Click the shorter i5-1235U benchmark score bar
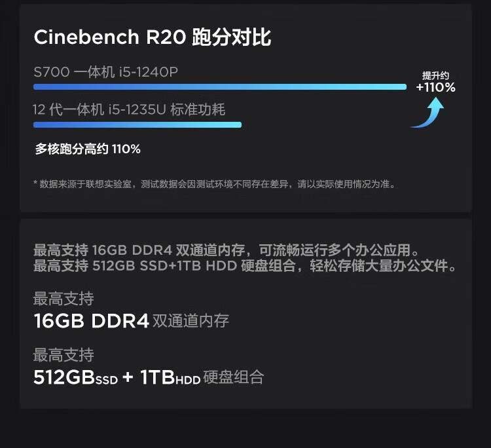Screen dimensions: 491x448 (137, 124)
